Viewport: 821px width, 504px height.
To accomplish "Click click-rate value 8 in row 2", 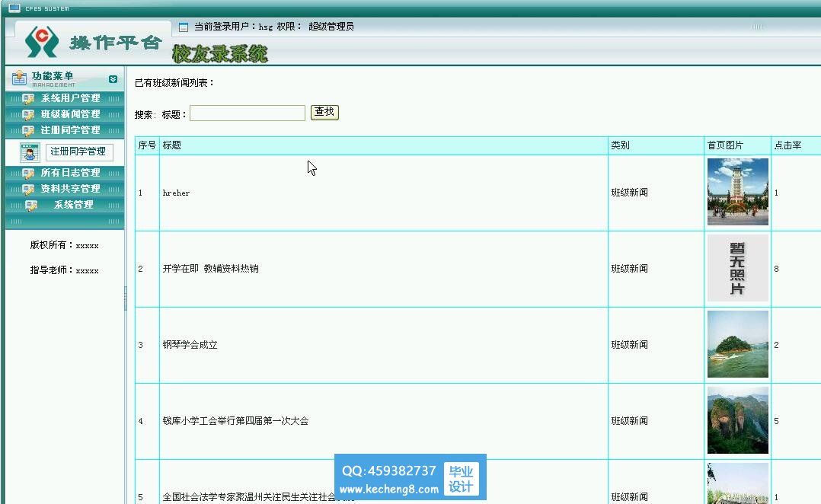I will (776, 269).
